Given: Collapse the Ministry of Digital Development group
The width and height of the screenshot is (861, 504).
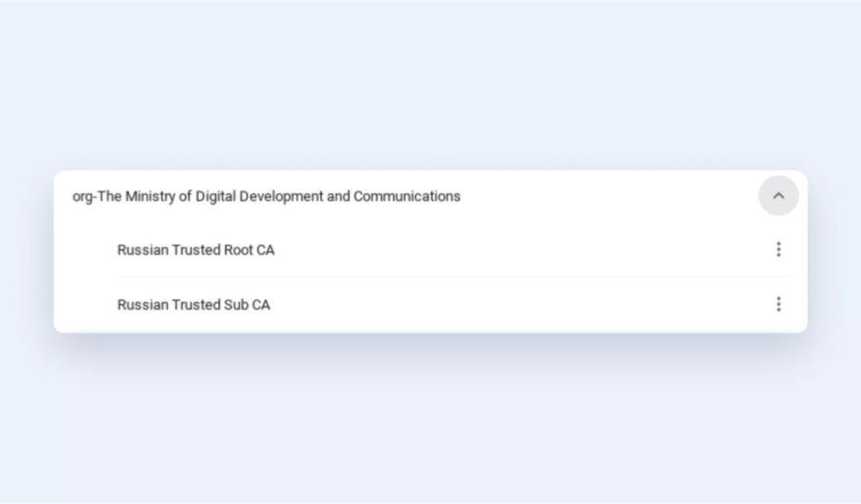Looking at the screenshot, I should [778, 196].
